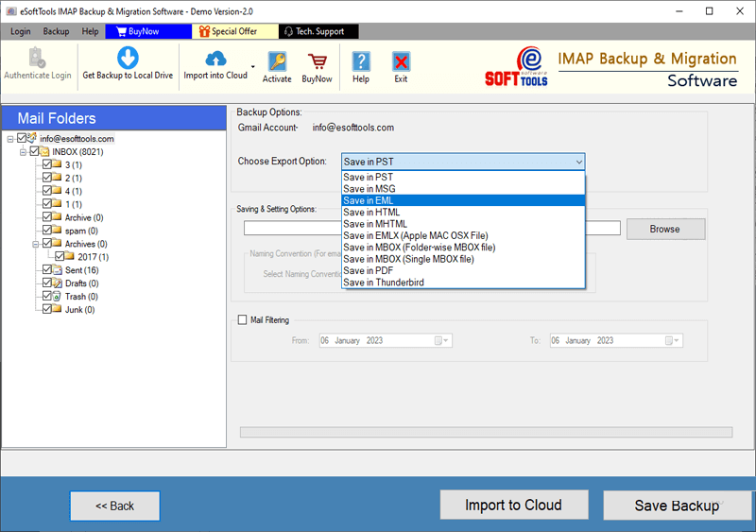Click the spam folder icon
Viewport: 756px width, 532px height.
[x=57, y=230]
